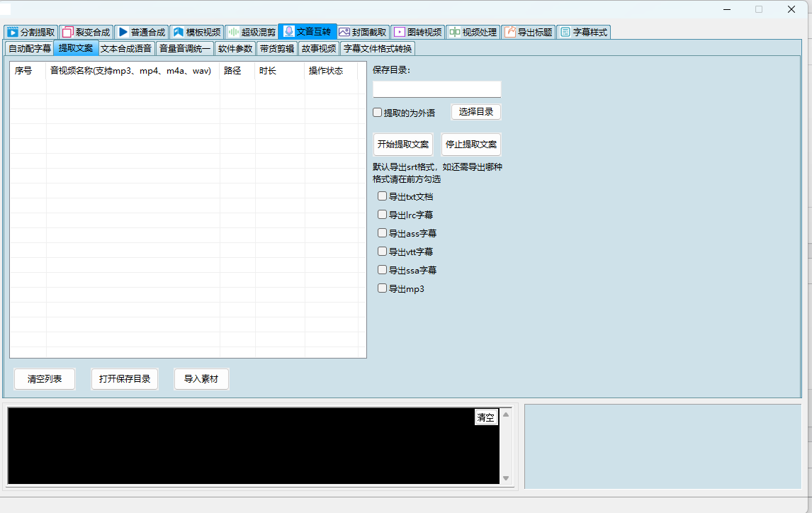812x513 pixels.
Task: Enable the 提取的为外语 checkbox
Action: pos(378,113)
